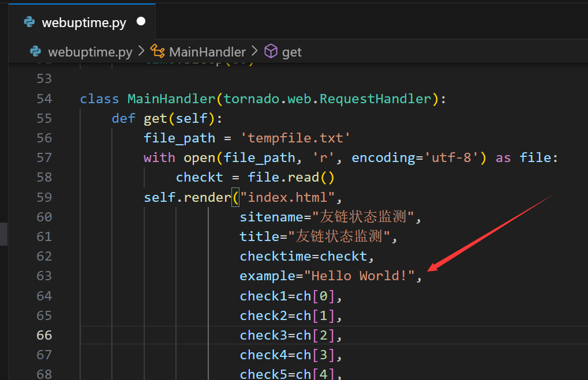Place cursor in the "Hello World!" string
Viewport: 588px width, 380px height.
[359, 276]
